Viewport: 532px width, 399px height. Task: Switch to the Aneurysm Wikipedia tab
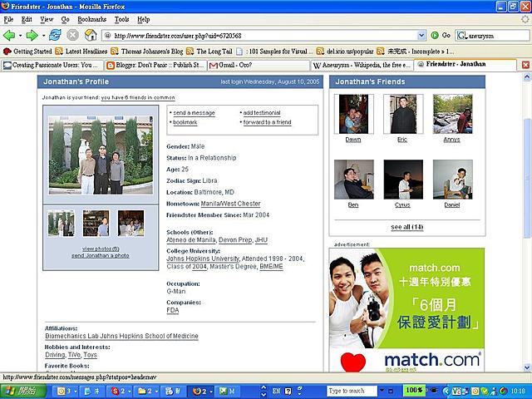coord(362,65)
